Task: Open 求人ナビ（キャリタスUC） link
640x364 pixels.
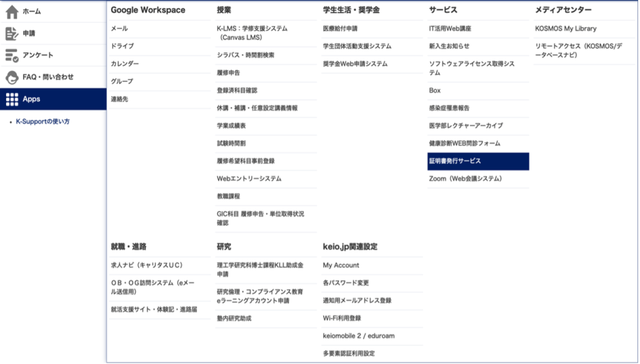Action: 146,265
